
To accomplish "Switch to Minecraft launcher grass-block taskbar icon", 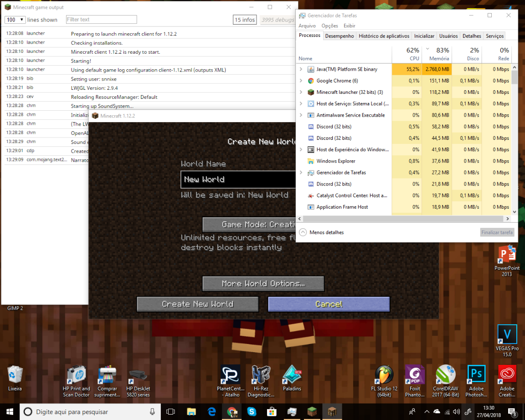I will [x=312, y=412].
